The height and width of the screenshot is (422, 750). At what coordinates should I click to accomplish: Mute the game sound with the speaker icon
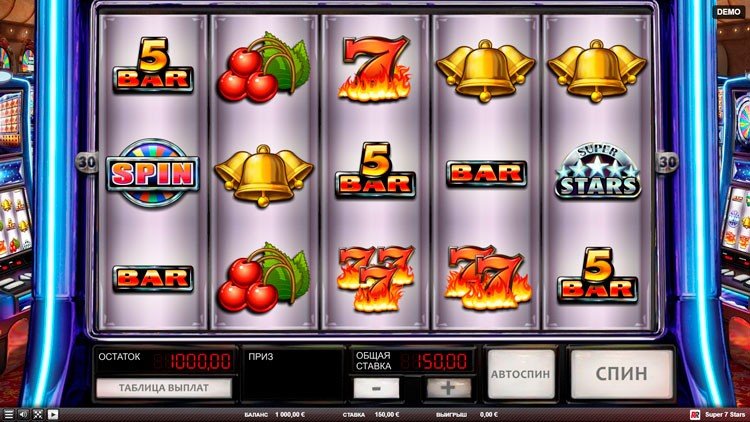click(23, 414)
